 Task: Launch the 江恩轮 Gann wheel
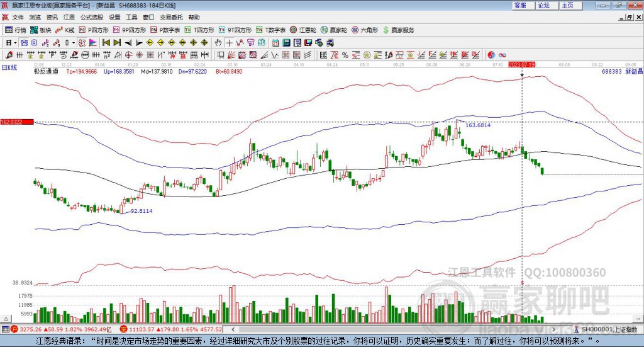coord(303,30)
